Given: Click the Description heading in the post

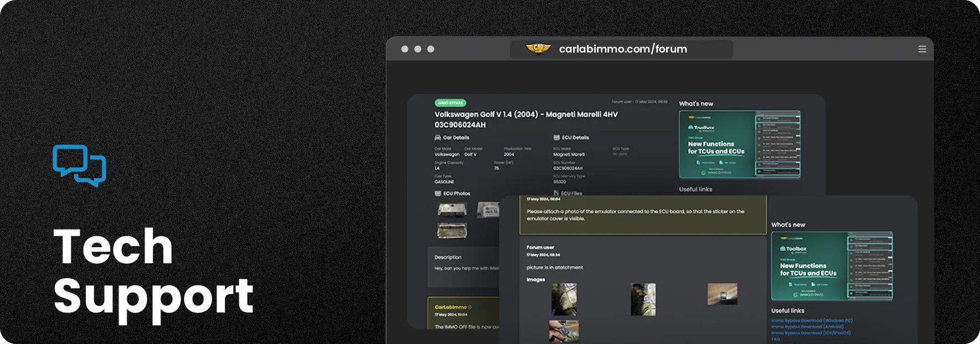Looking at the screenshot, I should [448, 257].
